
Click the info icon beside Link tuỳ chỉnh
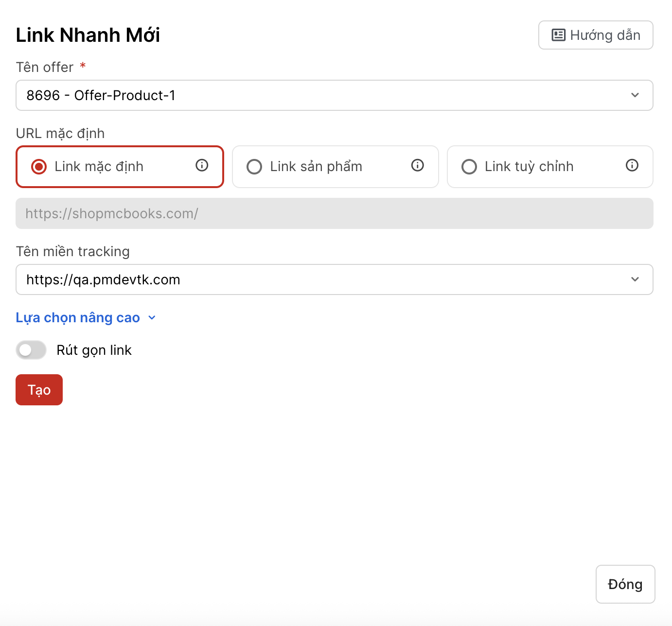[x=632, y=166]
